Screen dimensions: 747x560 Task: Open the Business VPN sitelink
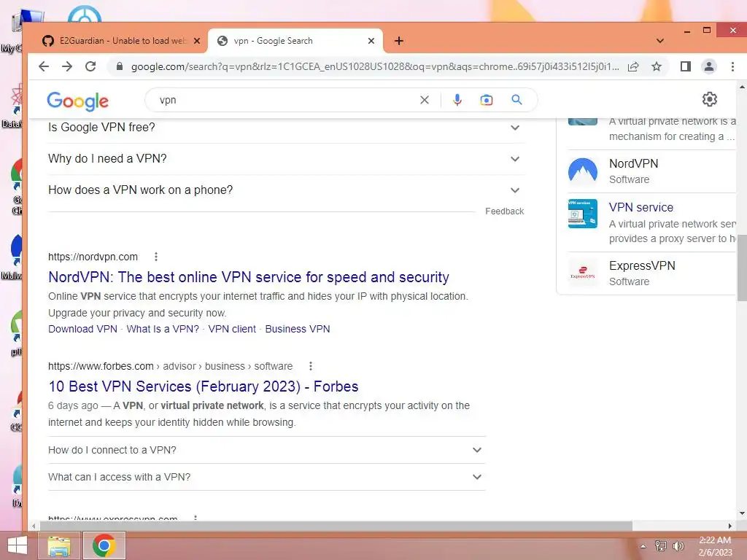(x=298, y=329)
